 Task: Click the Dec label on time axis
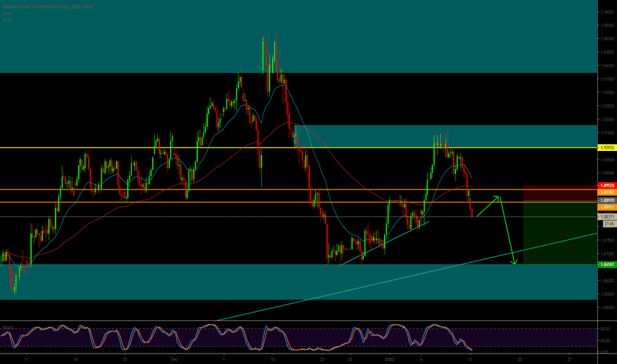coord(173,358)
